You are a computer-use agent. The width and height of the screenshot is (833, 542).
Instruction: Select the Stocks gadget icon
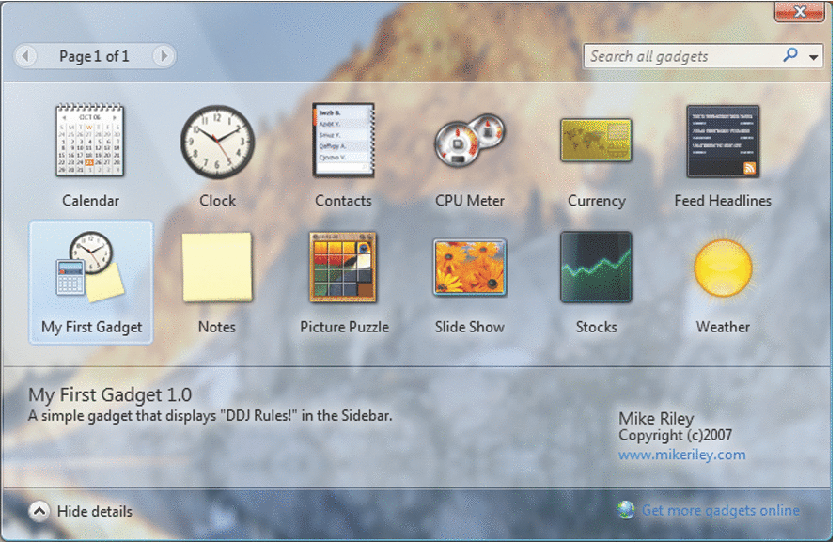pyautogui.click(x=596, y=267)
